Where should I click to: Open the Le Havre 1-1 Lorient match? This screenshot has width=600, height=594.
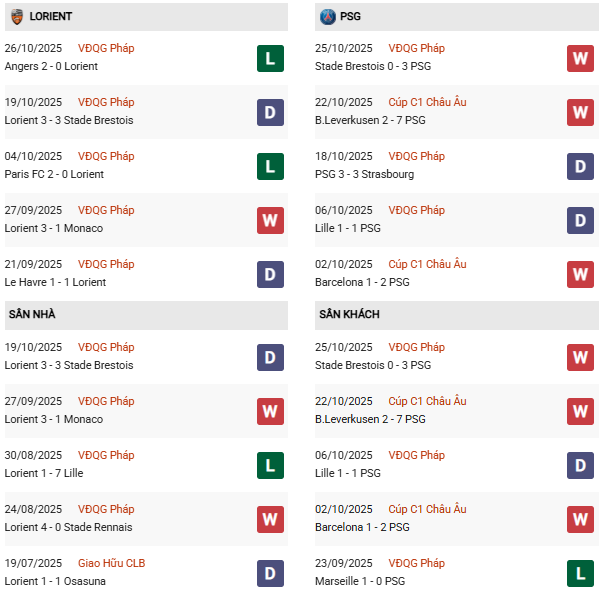click(x=55, y=282)
